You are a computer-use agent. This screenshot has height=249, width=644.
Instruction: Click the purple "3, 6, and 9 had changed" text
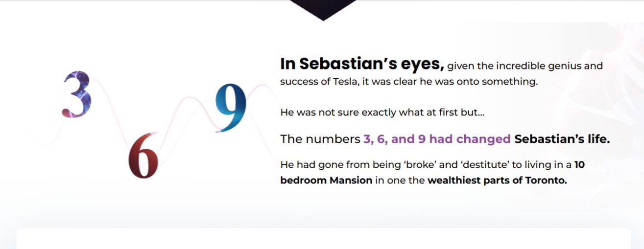pos(437,139)
